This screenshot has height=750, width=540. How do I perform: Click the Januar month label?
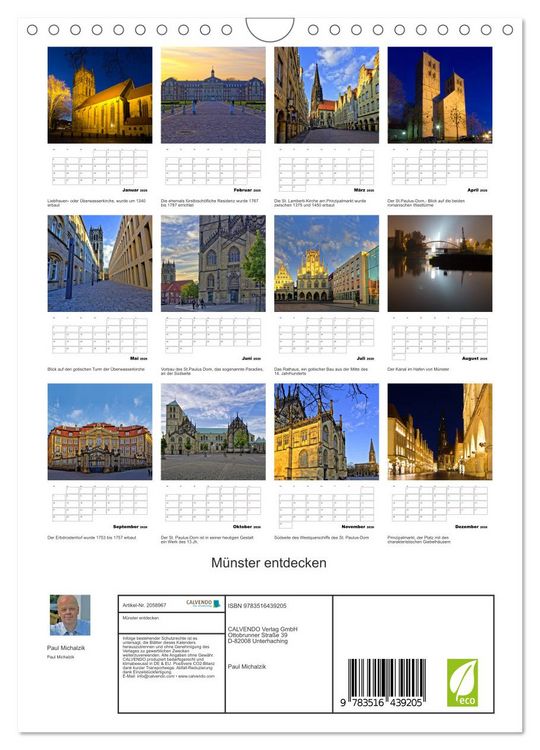[134, 190]
